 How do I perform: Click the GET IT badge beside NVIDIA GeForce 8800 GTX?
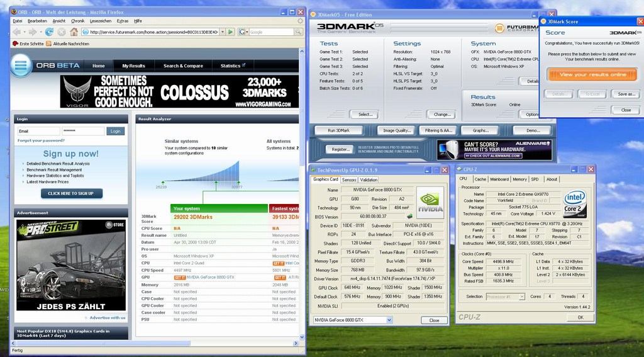pos(180,278)
